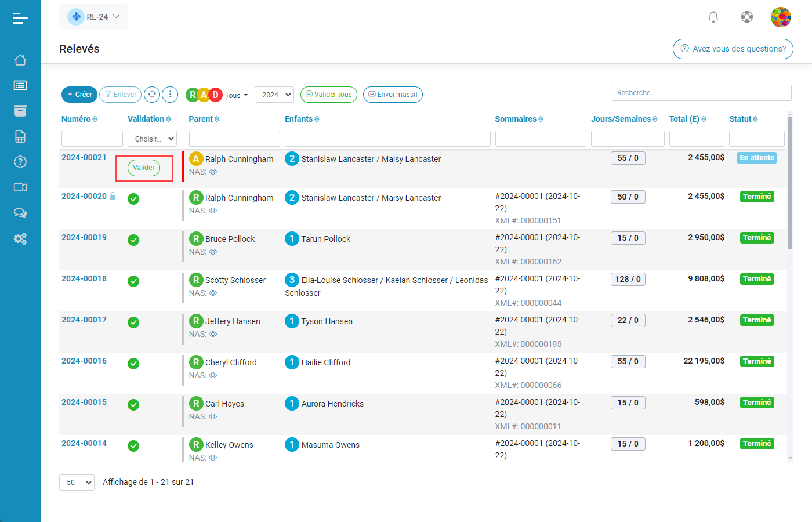Sort table by Statut column header

[743, 119]
